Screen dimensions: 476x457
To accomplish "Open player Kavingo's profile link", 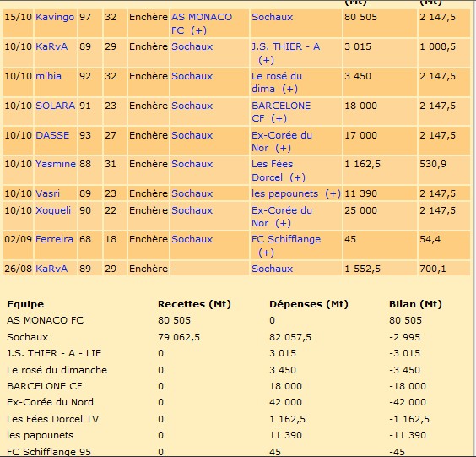I will (55, 18).
